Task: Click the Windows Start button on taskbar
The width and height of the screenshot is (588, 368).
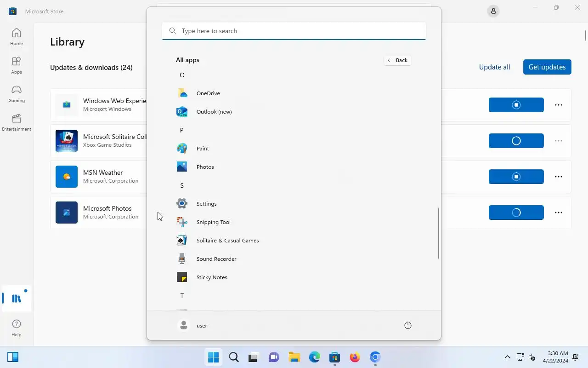Action: (x=214, y=357)
